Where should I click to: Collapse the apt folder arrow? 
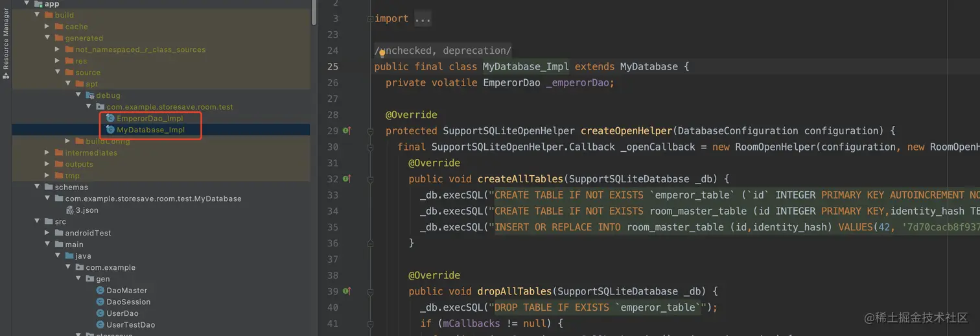(x=68, y=84)
